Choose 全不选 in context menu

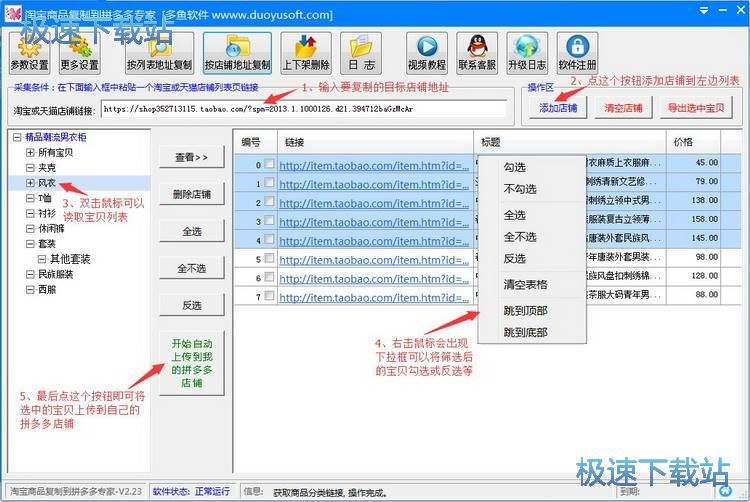click(x=532, y=237)
